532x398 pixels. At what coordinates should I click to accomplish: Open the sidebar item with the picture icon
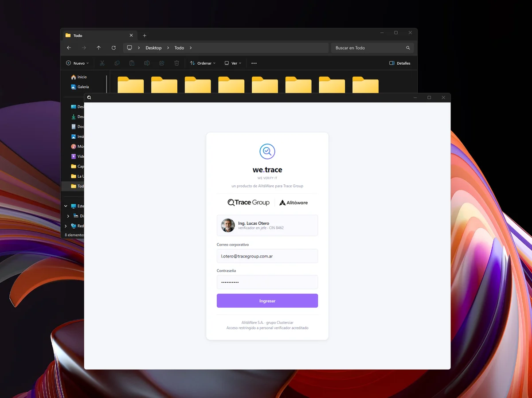tap(77, 137)
